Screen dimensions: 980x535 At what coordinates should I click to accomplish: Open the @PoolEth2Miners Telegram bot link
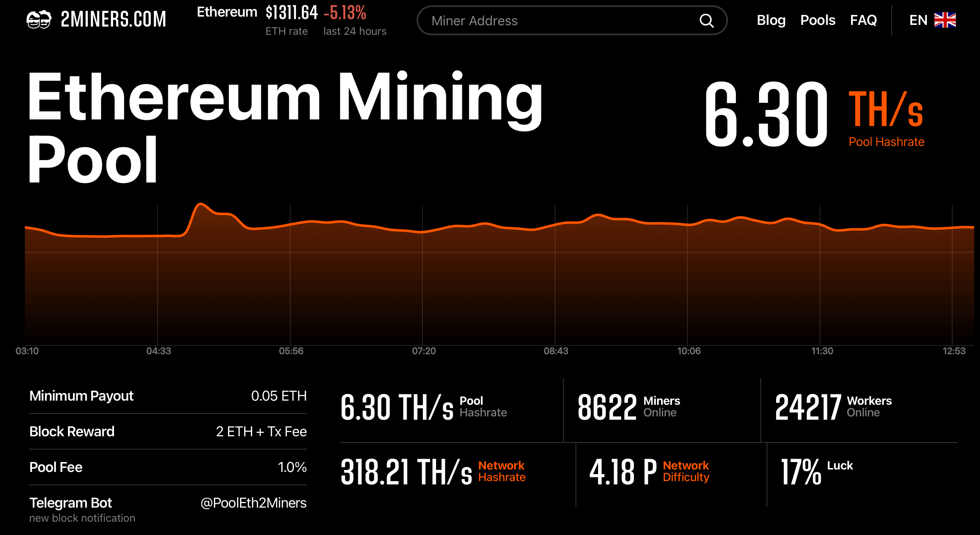[x=253, y=503]
